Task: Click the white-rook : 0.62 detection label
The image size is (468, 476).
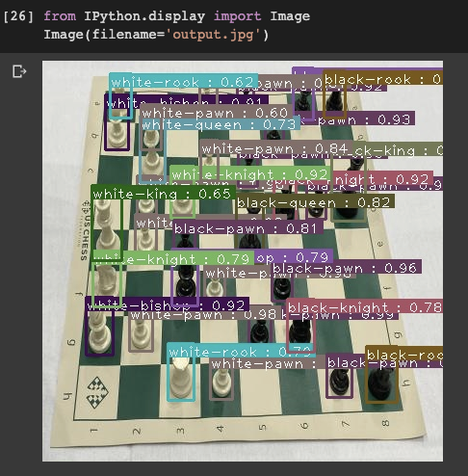Action: pos(183,82)
